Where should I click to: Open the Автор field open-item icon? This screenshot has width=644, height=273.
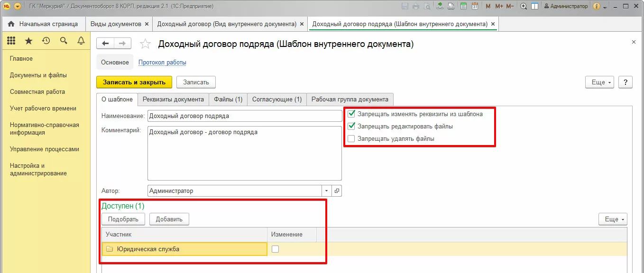(337, 191)
